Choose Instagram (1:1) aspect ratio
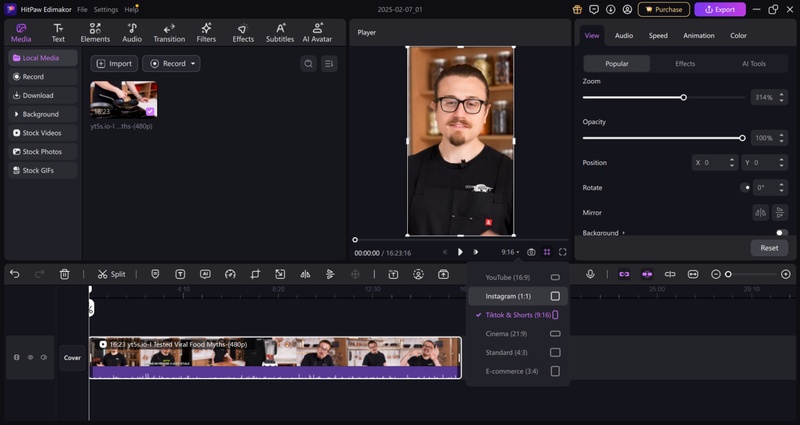 pyautogui.click(x=518, y=296)
